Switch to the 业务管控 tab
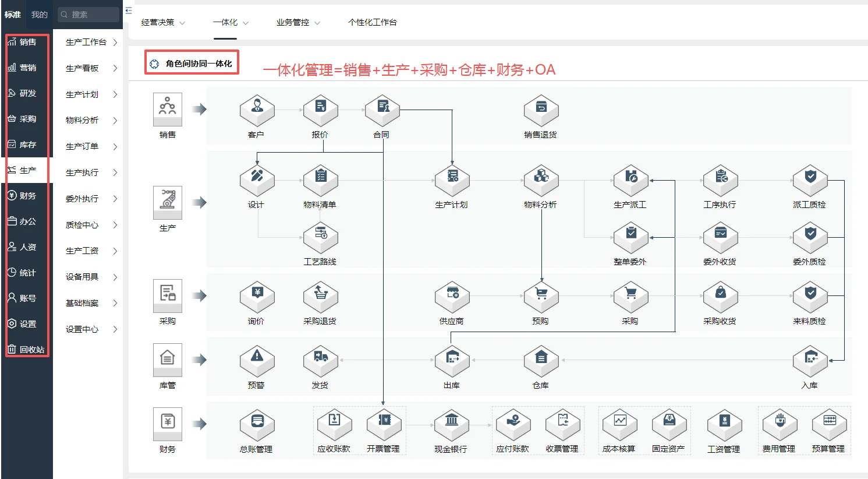 tap(291, 22)
